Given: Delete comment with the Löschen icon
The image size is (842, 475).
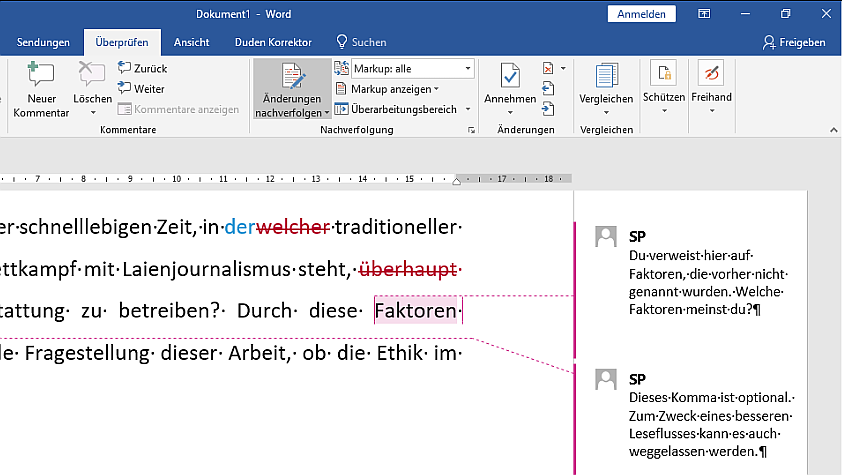Looking at the screenshot, I should [92, 78].
